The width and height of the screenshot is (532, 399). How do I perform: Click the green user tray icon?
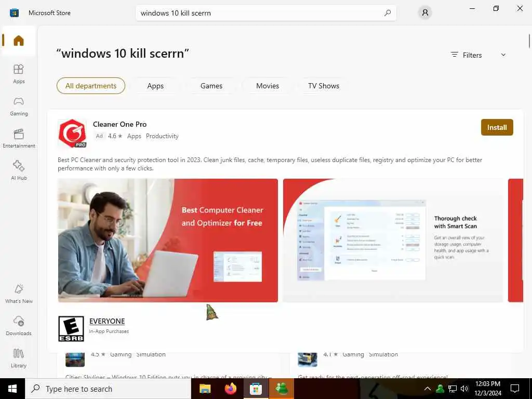pos(440,389)
